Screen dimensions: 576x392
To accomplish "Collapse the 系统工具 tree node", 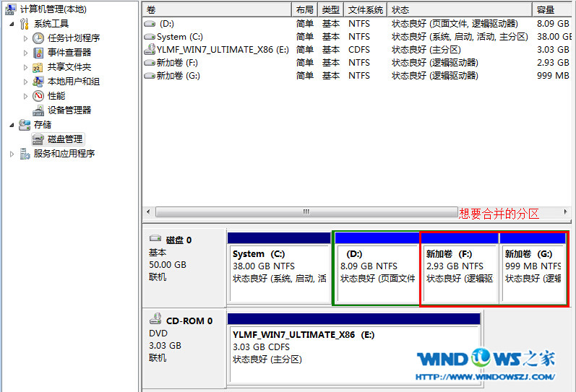I will tap(12, 24).
